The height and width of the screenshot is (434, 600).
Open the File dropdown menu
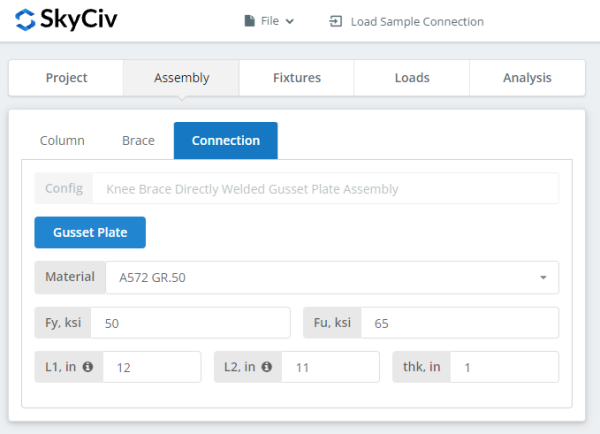click(x=270, y=21)
